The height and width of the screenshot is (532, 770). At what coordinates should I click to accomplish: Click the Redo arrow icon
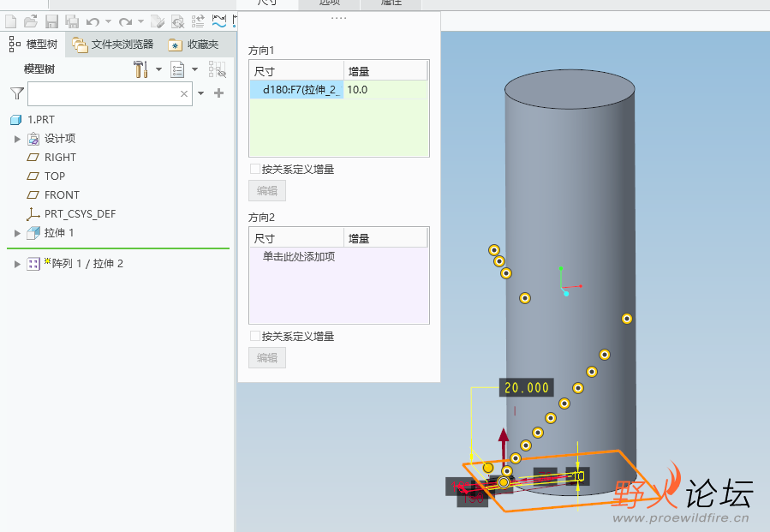pos(125,21)
